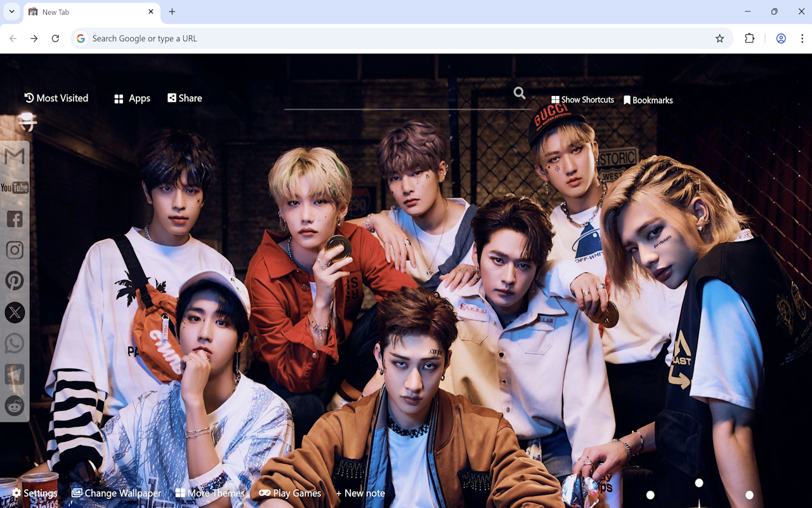Open Instagram from the sidebar

coord(15,250)
